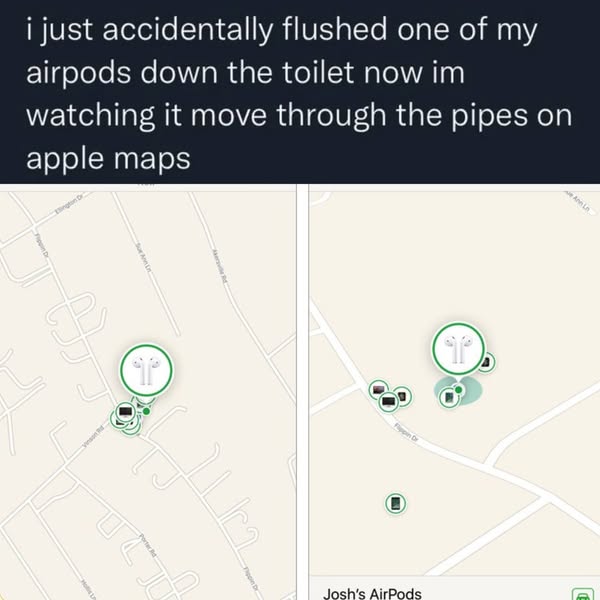The image size is (600, 600).
Task: Click the Porter Rd street label
Action: click(x=147, y=543)
